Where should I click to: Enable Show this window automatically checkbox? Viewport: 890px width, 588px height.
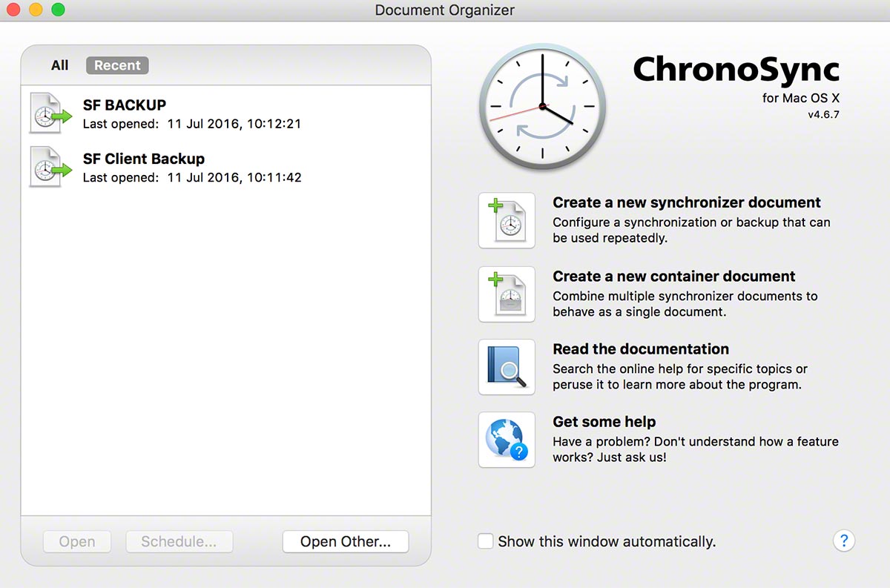click(x=486, y=541)
